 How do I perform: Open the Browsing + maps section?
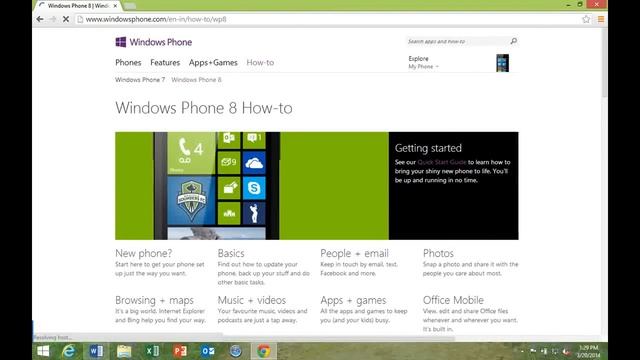(154, 300)
